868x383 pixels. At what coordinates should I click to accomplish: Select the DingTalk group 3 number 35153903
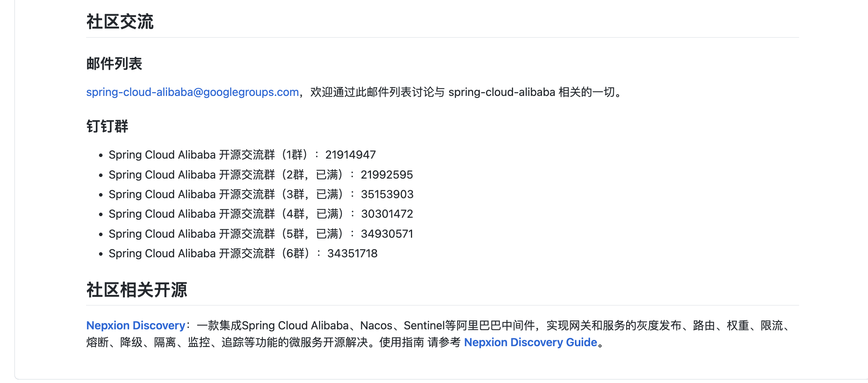pos(387,194)
